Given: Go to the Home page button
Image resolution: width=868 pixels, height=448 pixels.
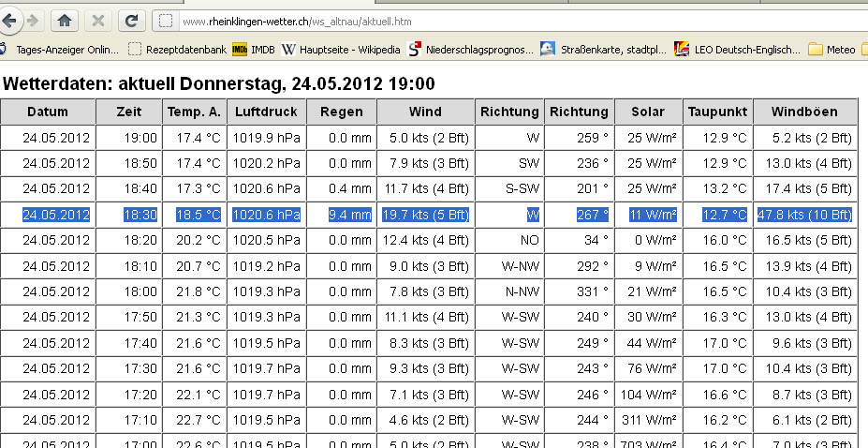Looking at the screenshot, I should pos(65,21).
